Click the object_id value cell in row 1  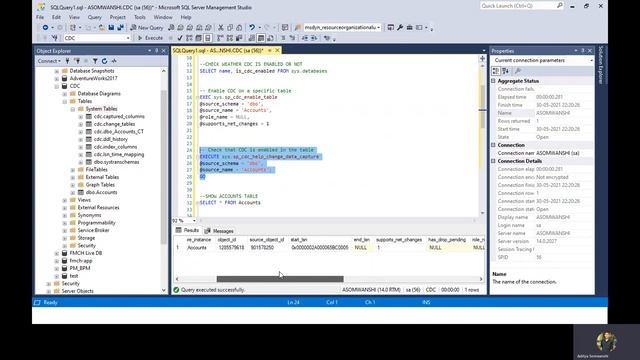(x=231, y=248)
